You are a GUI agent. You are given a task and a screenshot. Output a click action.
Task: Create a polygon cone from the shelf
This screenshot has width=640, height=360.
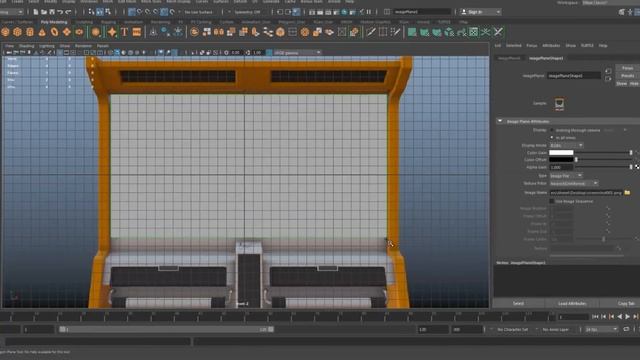point(42,32)
